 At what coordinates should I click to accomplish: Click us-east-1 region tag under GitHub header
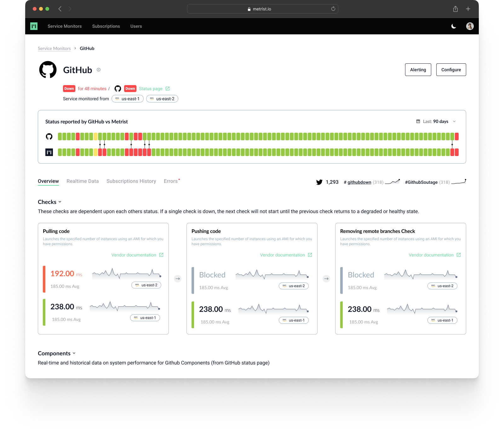(128, 99)
